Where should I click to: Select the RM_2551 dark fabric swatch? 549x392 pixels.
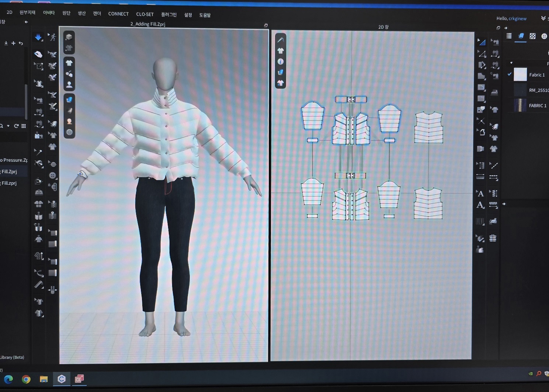click(x=520, y=90)
